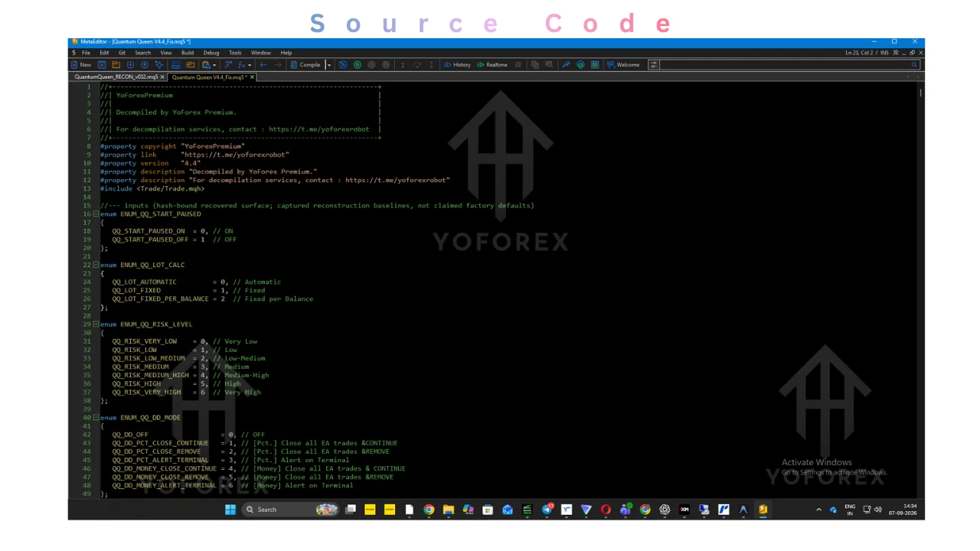Screen dimensions: 980x551
Task: Open the Search menu
Action: pyautogui.click(x=143, y=53)
